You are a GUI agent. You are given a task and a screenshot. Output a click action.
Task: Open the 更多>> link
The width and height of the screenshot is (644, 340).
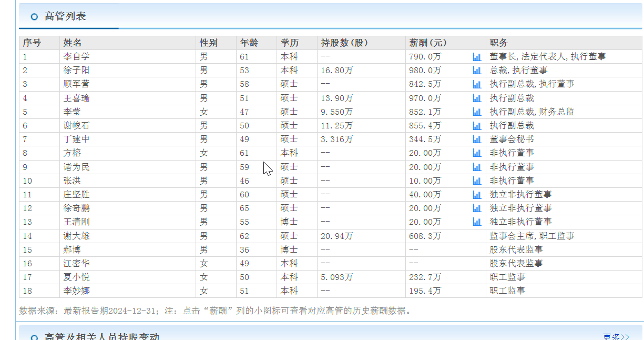pos(616,337)
